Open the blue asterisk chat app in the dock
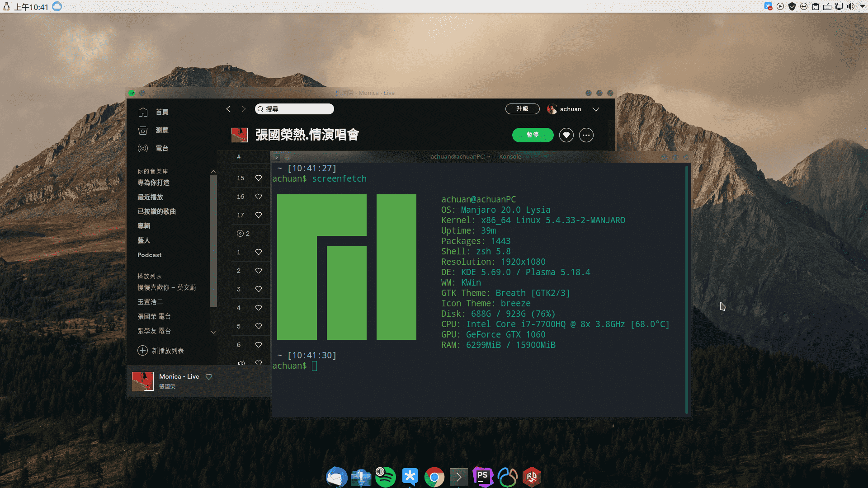Screen dimensions: 868x488 click(410, 476)
